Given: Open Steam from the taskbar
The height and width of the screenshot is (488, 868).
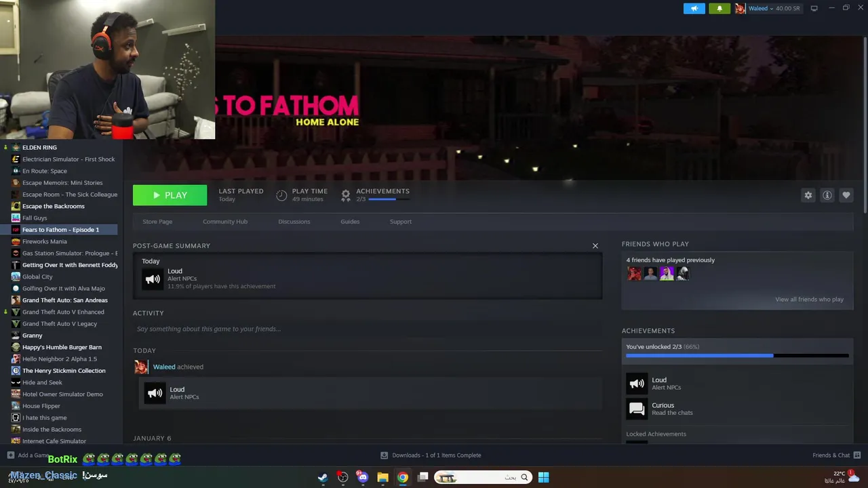Looking at the screenshot, I should click(323, 477).
